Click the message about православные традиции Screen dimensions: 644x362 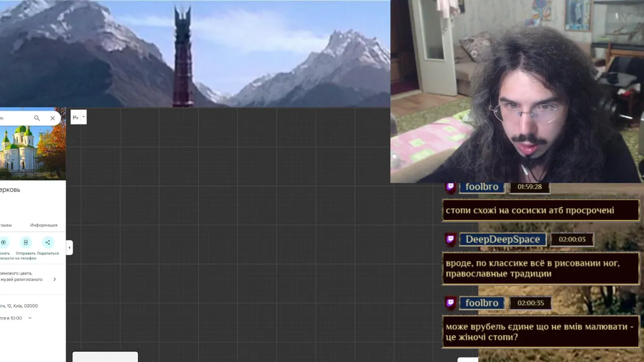click(541, 268)
